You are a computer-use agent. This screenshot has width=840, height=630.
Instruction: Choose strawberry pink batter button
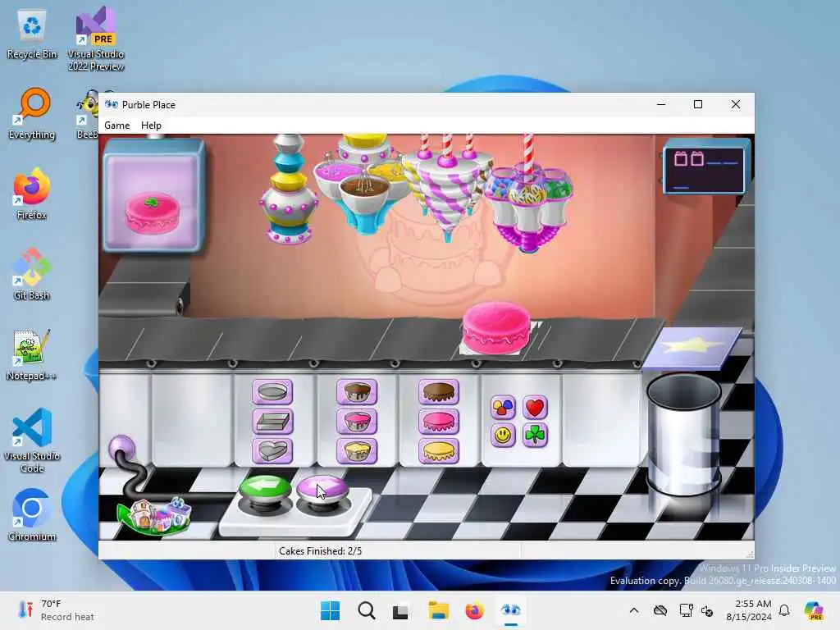pos(357,422)
